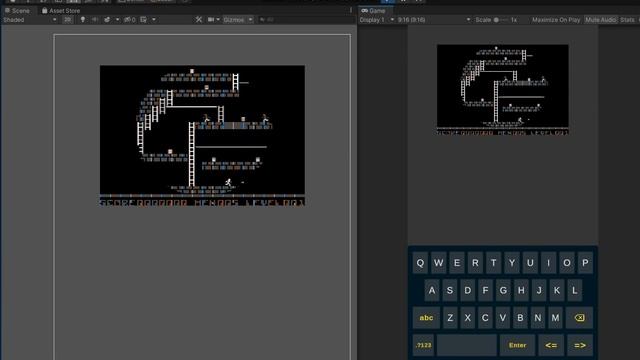Tap the I key
This screenshot has width=640, height=360.
pos(549,263)
